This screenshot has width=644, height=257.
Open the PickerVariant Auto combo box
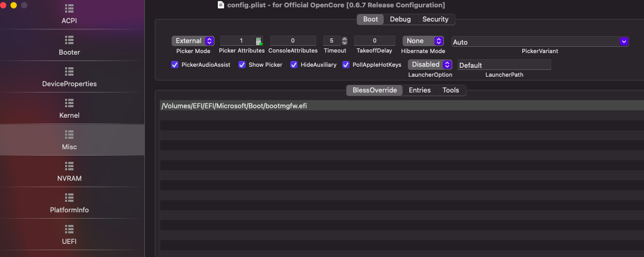coord(624,42)
